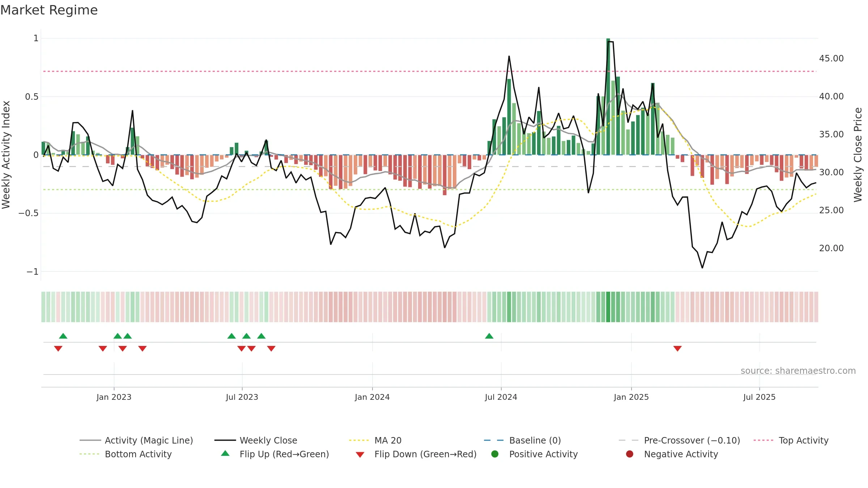Screen dimensions: 868x488
Task: Toggle the Top Activity legend entry
Action: point(791,440)
